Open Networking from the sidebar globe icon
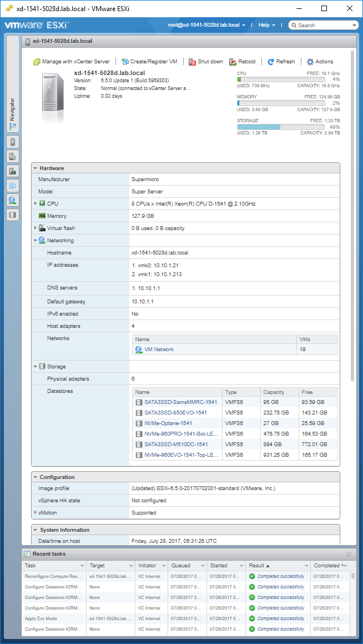 (13, 200)
